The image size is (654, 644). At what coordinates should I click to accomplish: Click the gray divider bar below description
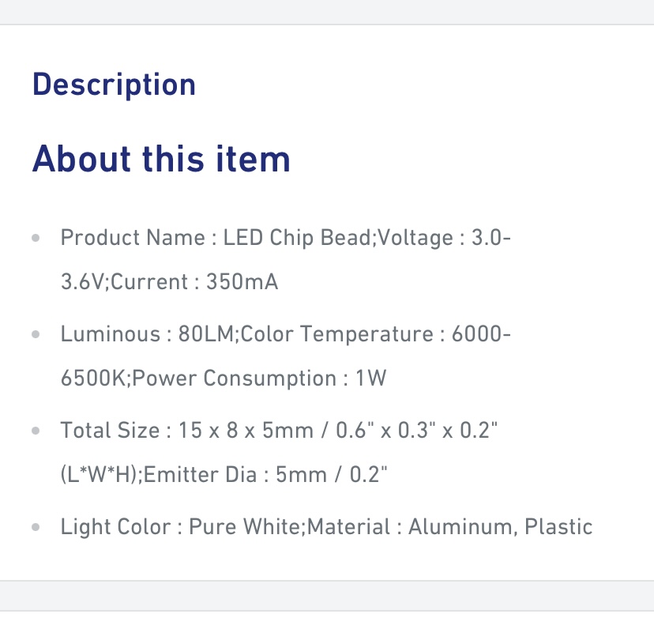pos(327,596)
